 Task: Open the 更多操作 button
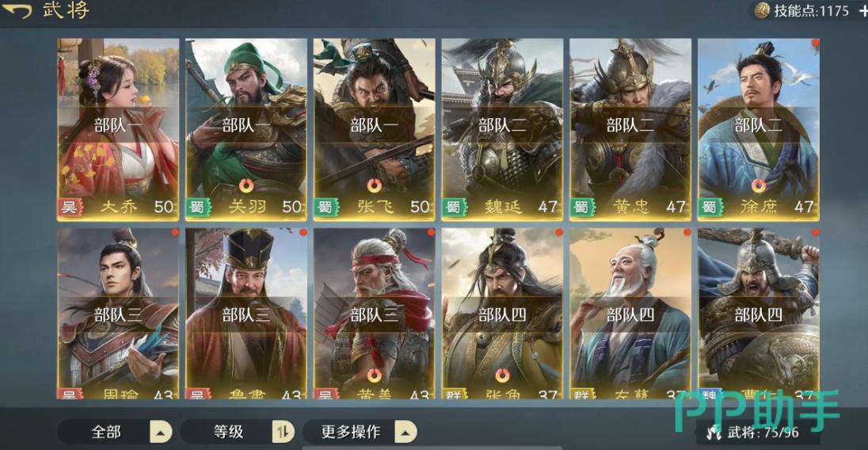(x=350, y=432)
